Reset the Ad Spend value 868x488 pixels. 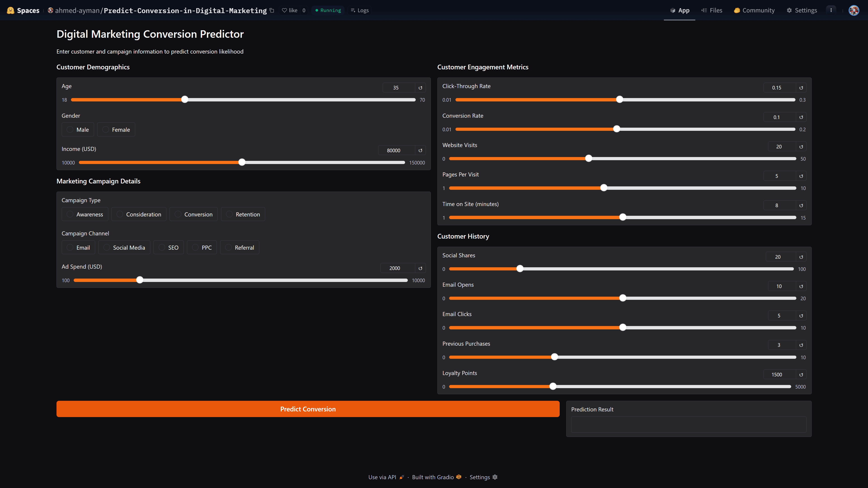(420, 268)
